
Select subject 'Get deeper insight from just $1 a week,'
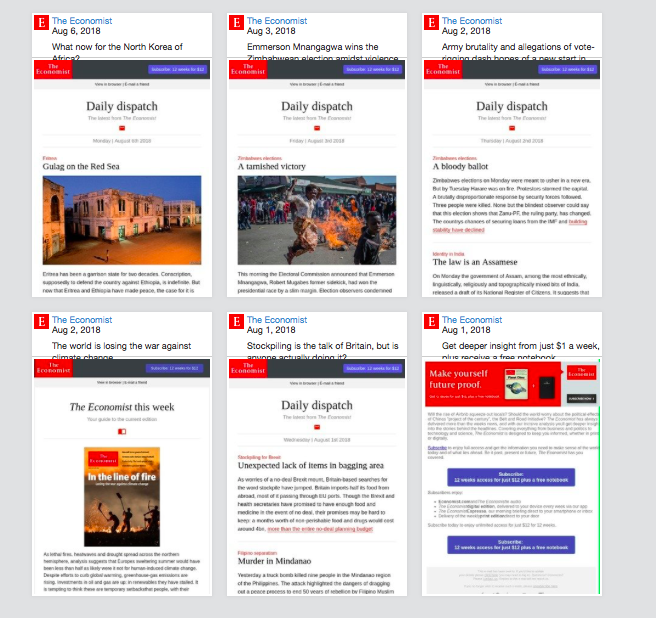point(520,346)
